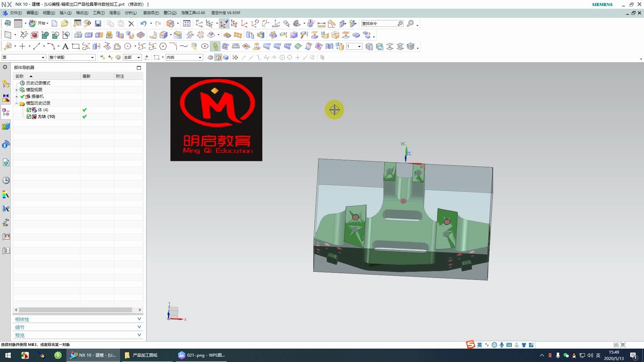Uncheck the 体 (4) feature checkbox
This screenshot has width=644, height=362.
[x=29, y=110]
